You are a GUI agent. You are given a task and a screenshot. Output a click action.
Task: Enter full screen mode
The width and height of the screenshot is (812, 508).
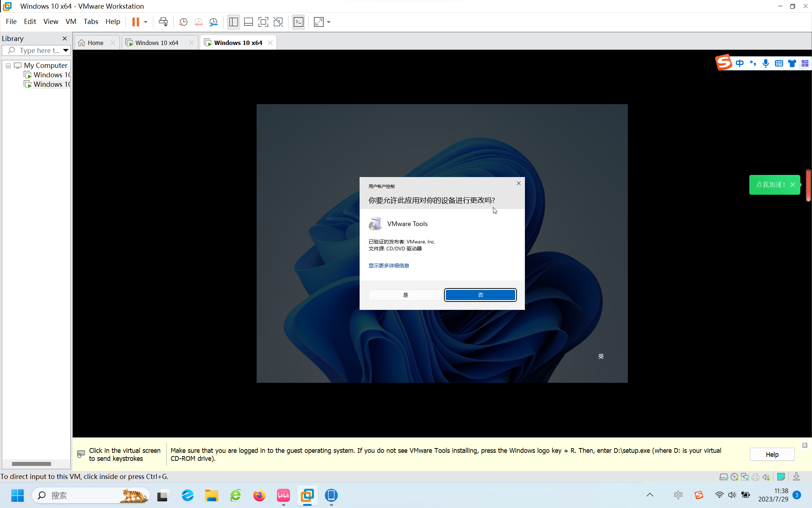pyautogui.click(x=263, y=22)
